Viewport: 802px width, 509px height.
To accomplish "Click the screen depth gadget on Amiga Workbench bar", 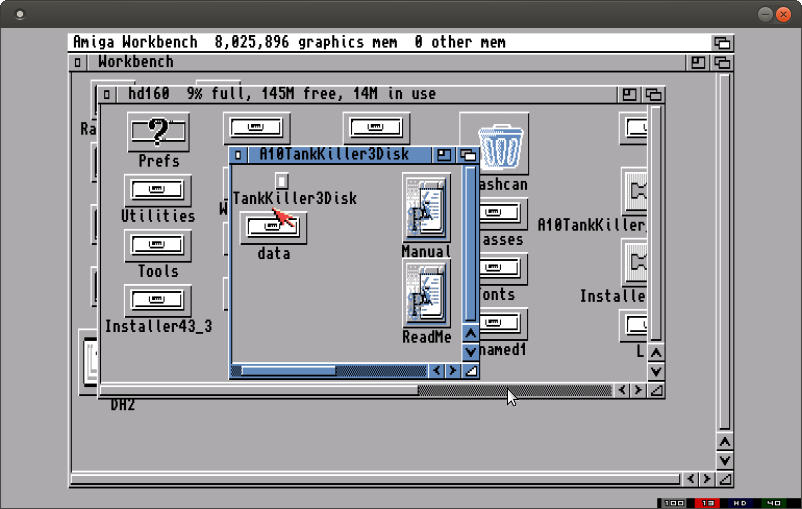I will point(722,42).
